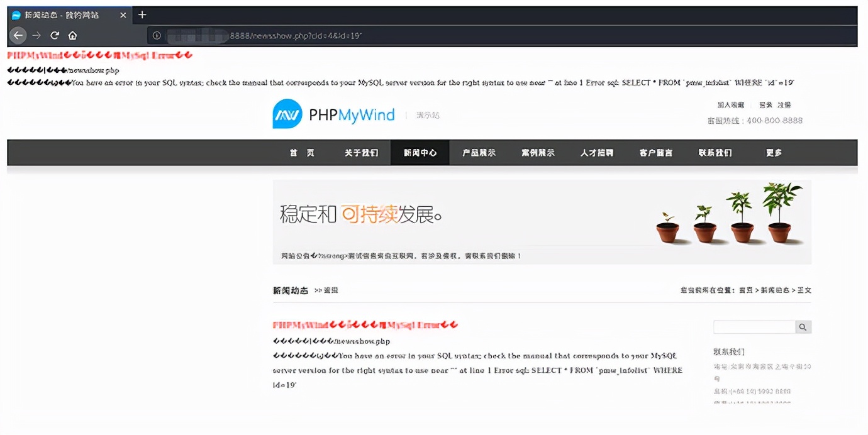The width and height of the screenshot is (868, 435).
Task: Open the 案例展示 navigation item
Action: pos(538,153)
